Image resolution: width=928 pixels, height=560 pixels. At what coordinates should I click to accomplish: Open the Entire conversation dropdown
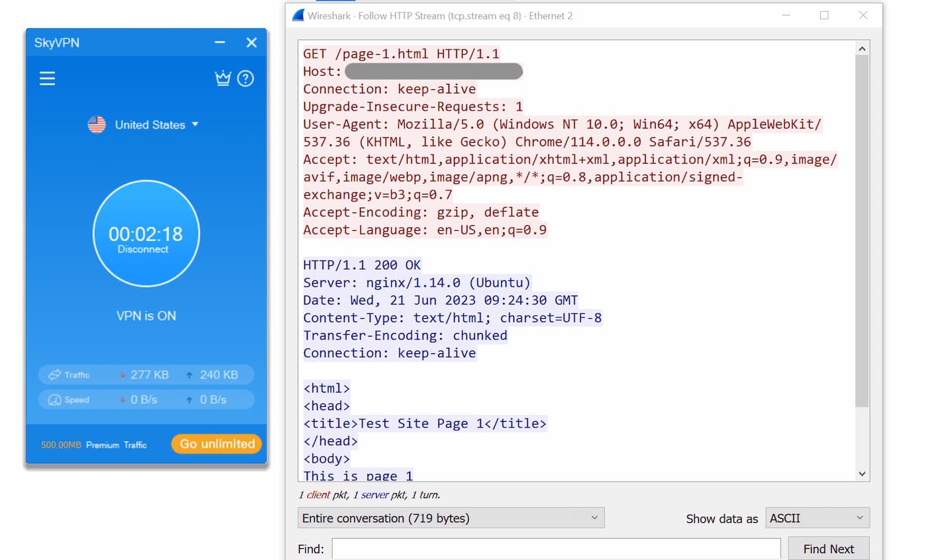450,517
